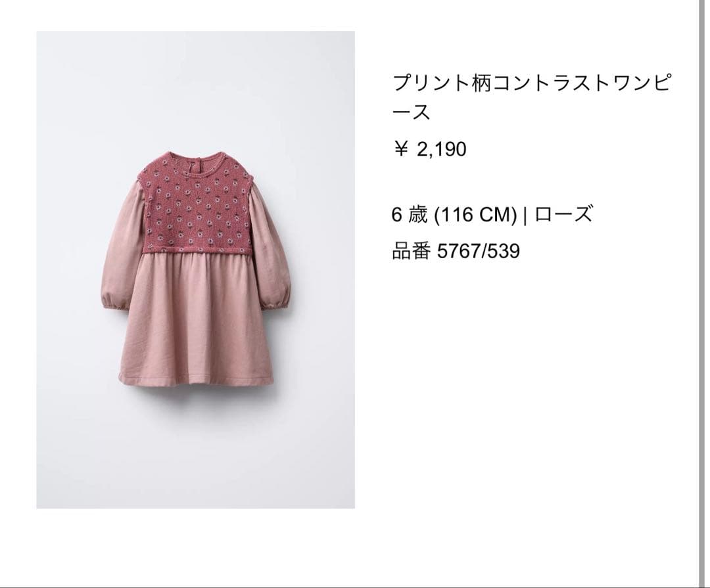Click the separator bar between size and color
This screenshot has width=710, height=588.
[x=525, y=215]
